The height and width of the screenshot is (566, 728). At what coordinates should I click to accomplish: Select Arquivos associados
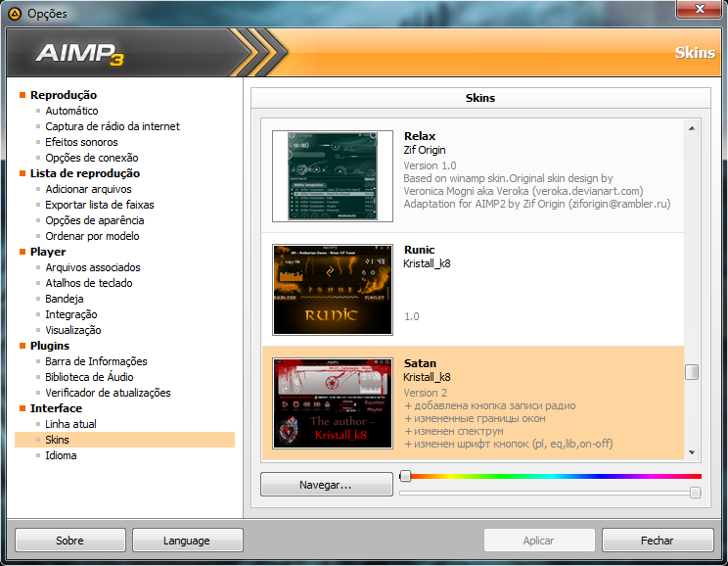[x=93, y=267]
